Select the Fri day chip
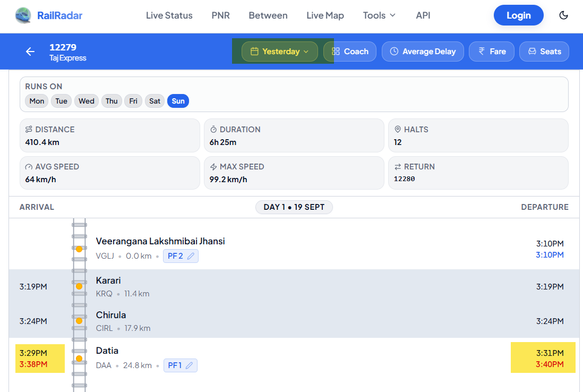583x392 pixels. tap(133, 101)
